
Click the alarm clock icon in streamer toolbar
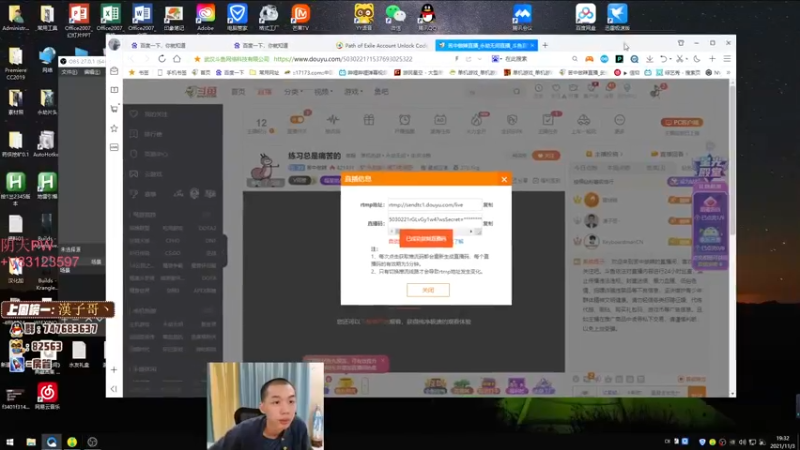click(404, 123)
